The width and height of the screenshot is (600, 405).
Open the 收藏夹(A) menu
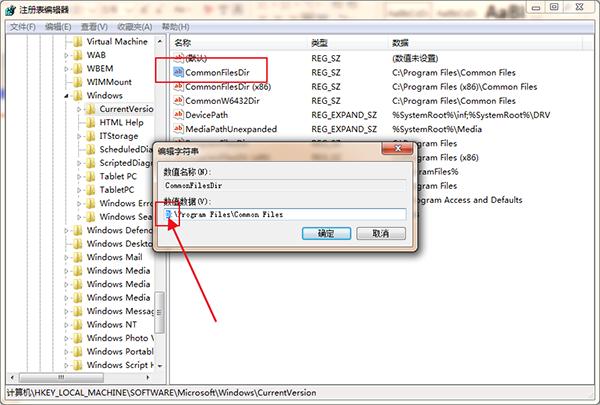(x=135, y=27)
